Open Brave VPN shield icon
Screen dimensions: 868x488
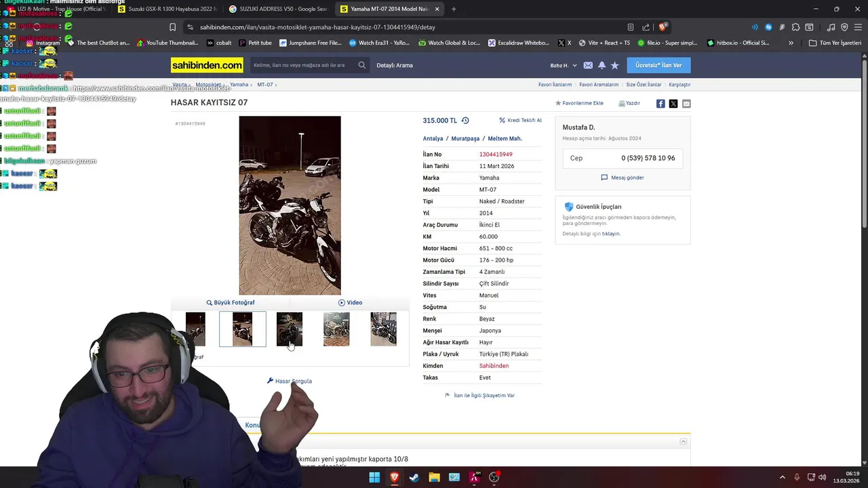tap(844, 27)
